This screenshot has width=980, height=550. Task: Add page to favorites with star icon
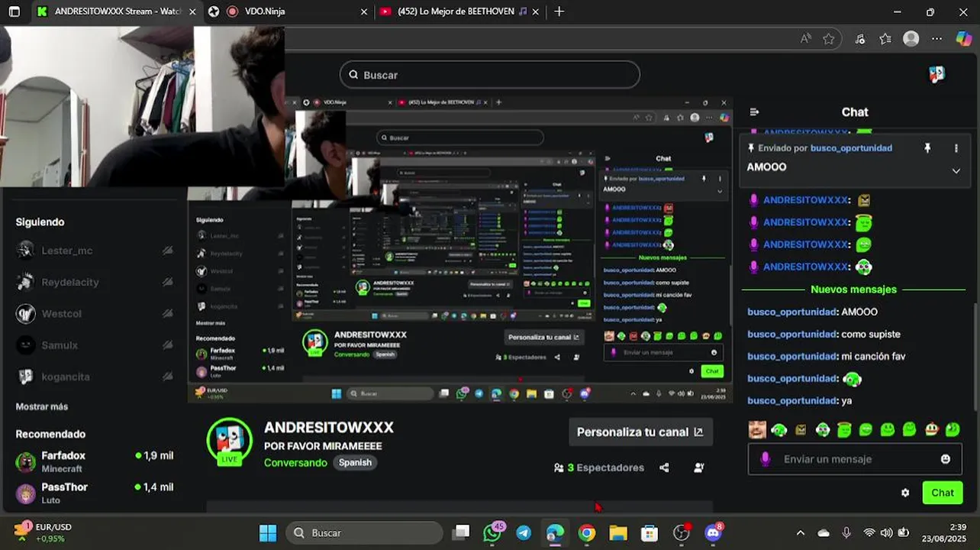click(x=829, y=39)
